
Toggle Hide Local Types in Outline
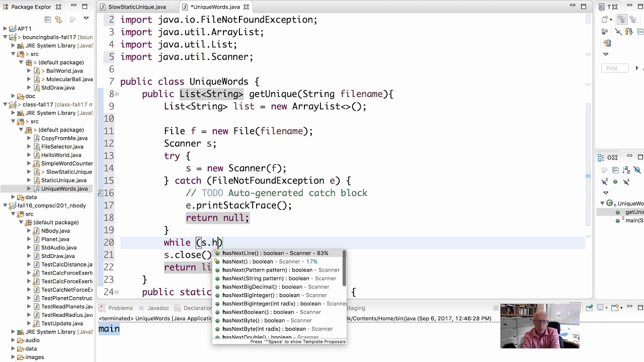(626, 182)
